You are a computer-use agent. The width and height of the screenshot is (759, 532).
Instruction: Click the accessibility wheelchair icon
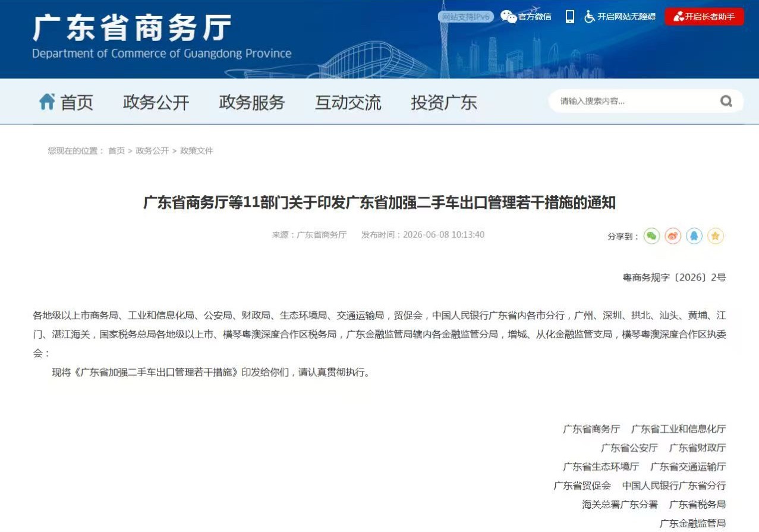point(589,17)
